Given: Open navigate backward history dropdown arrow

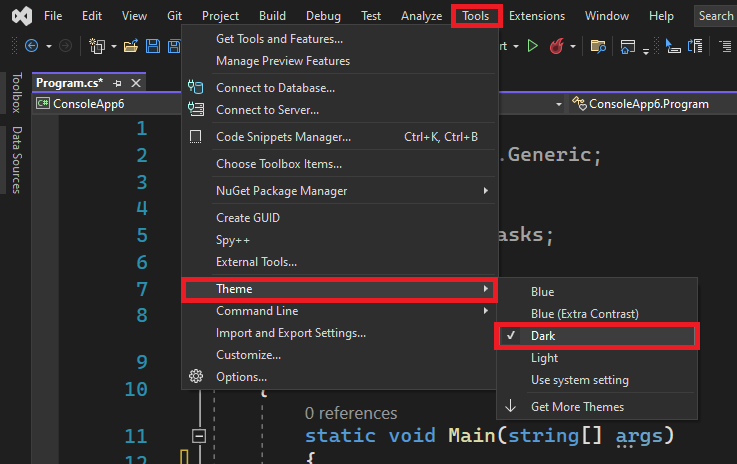Looking at the screenshot, I should [48, 47].
